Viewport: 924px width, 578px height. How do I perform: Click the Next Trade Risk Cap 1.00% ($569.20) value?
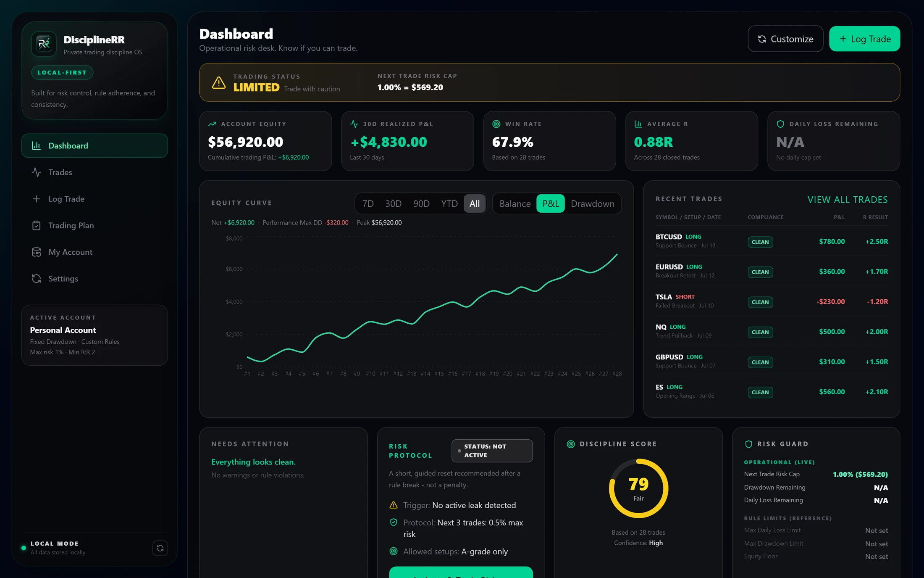point(860,474)
